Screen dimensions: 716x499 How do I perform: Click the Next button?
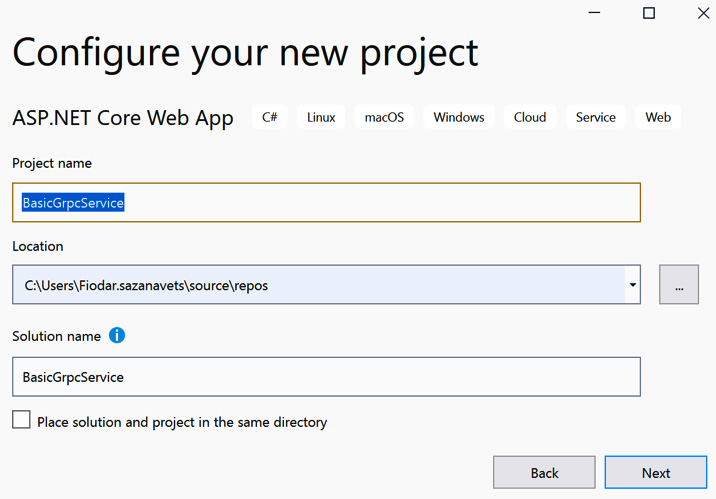pyautogui.click(x=656, y=473)
